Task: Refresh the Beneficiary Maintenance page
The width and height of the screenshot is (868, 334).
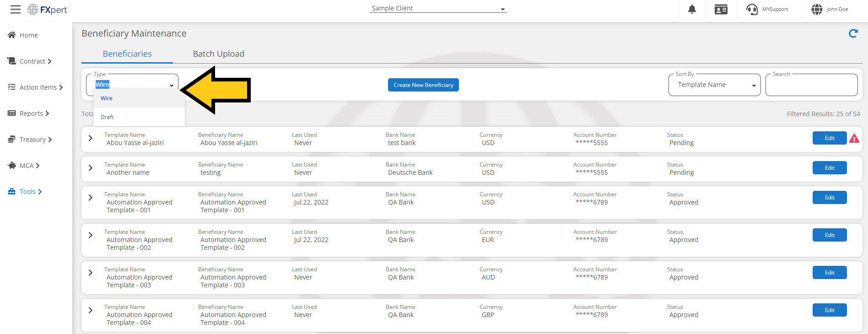Action: click(x=853, y=33)
